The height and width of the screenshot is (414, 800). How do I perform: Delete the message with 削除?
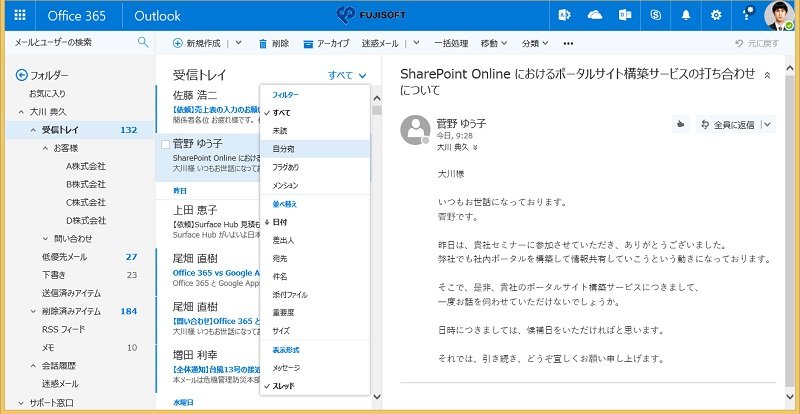tap(274, 43)
